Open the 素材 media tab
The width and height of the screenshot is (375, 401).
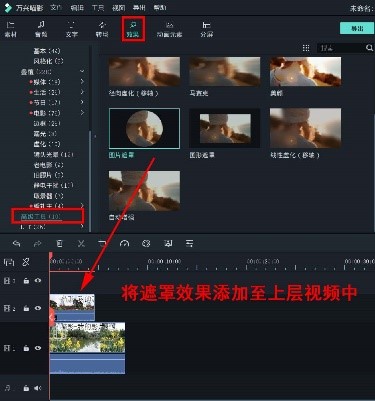[11, 29]
